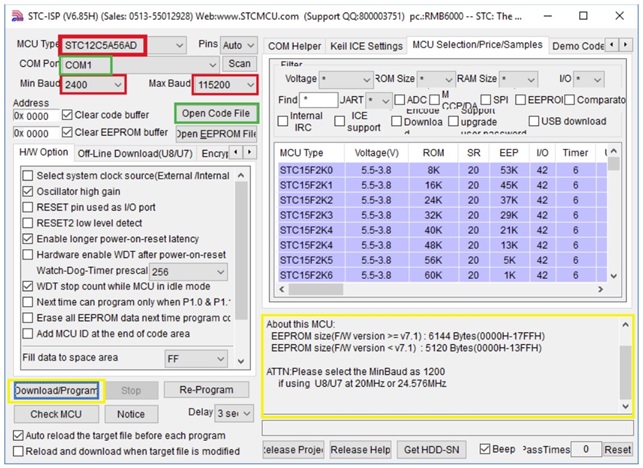Expand Watch-Dog-Timer prescal 256 dropdown
Image resolution: width=643 pixels, height=468 pixels.
tap(218, 271)
